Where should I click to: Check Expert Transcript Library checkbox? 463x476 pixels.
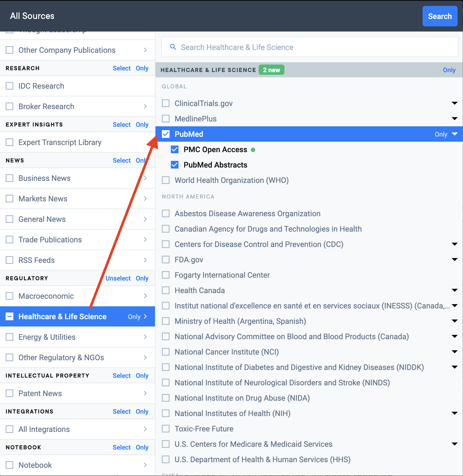click(10, 142)
